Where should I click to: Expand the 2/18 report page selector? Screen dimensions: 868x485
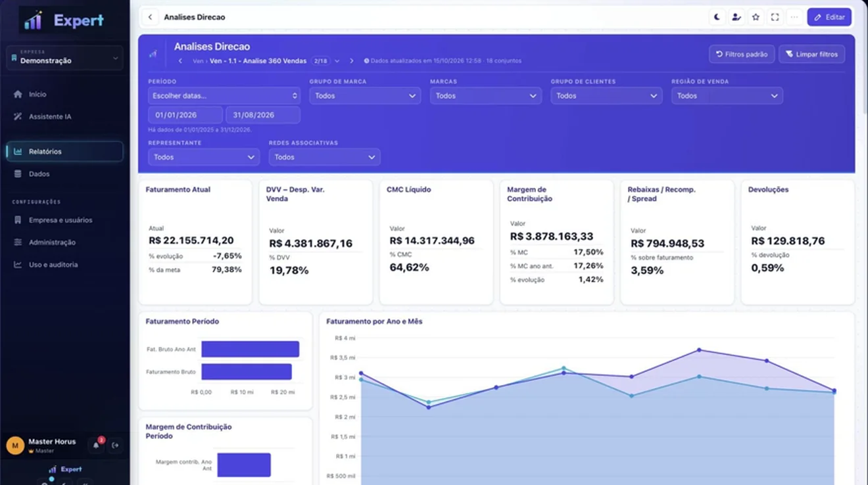326,61
